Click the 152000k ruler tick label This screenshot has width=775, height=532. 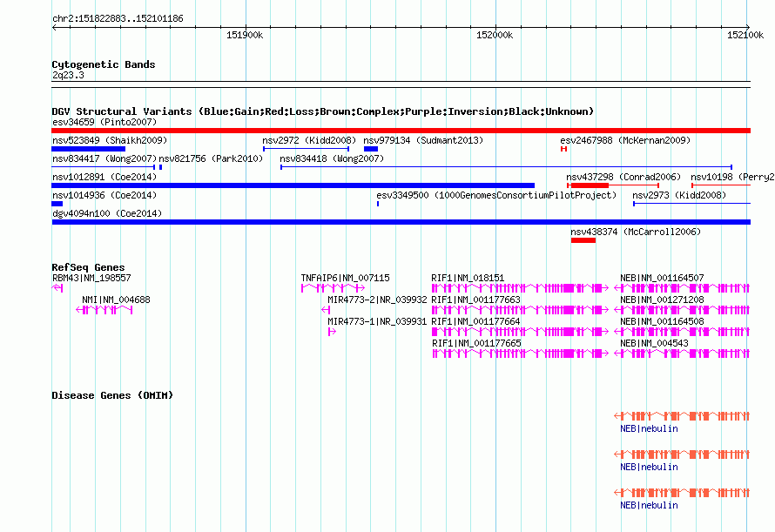click(495, 35)
